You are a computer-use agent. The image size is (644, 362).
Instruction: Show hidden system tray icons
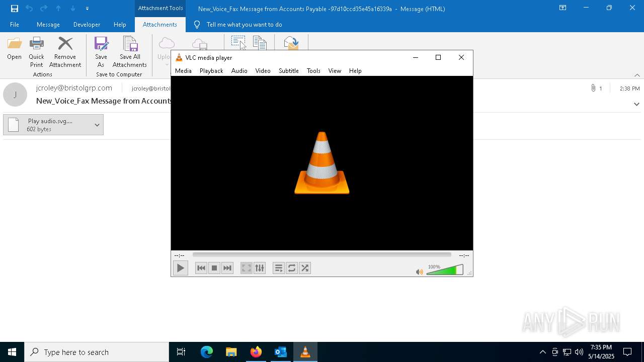point(542,352)
